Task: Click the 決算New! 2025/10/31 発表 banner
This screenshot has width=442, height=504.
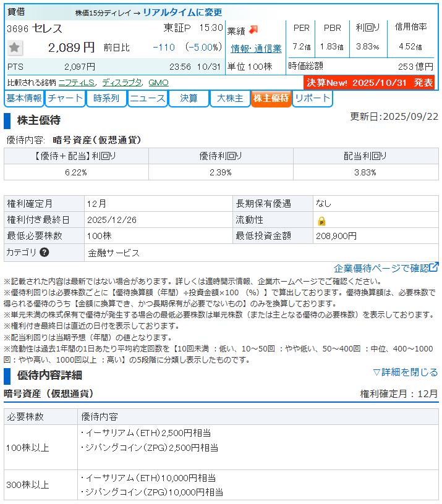Action: click(370, 83)
